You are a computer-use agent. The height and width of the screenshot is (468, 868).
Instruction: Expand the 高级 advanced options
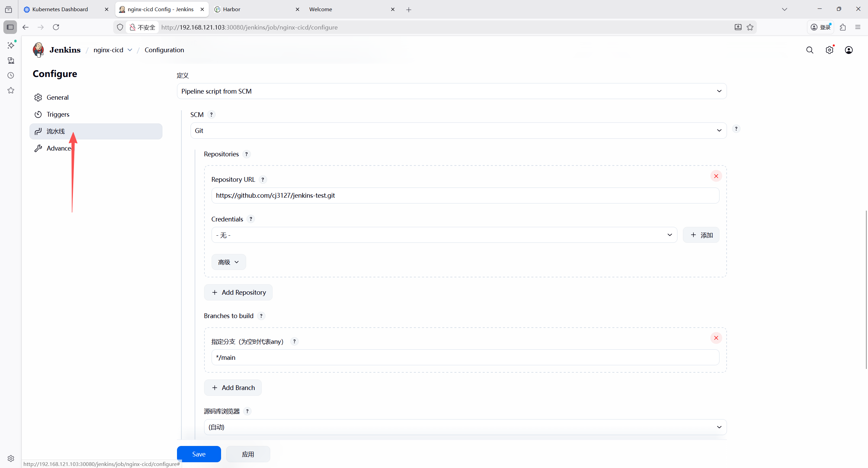(229, 262)
